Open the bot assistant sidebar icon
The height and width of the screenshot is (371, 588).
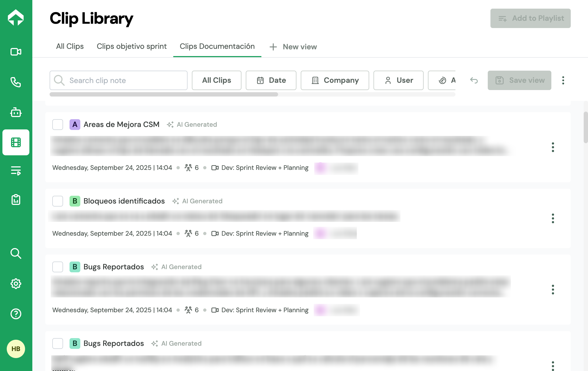(16, 112)
